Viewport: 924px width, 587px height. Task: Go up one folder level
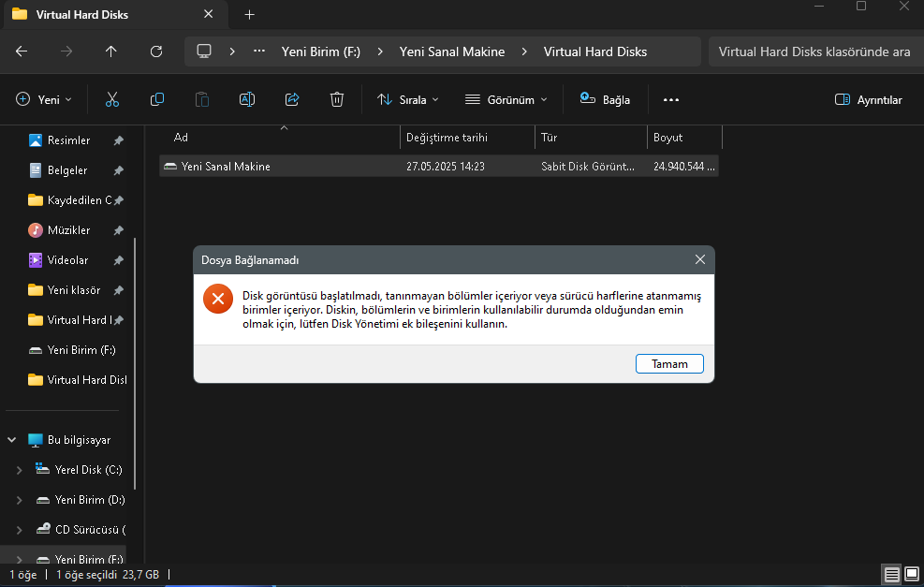(111, 51)
